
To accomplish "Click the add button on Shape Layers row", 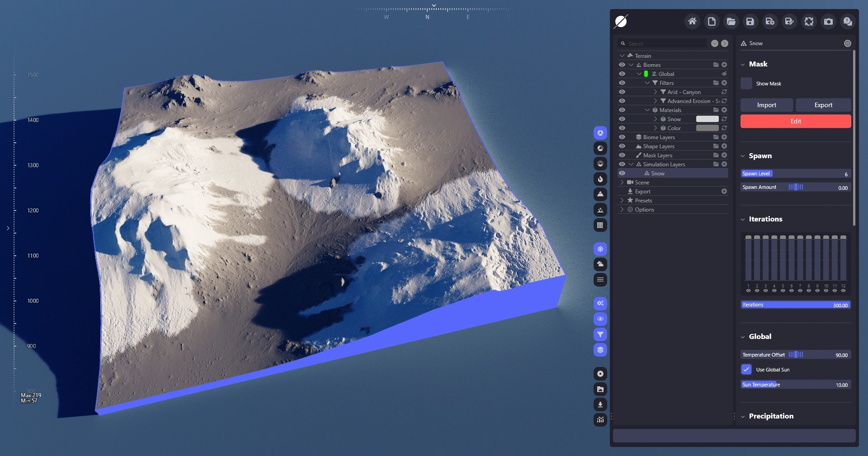I will 724,146.
